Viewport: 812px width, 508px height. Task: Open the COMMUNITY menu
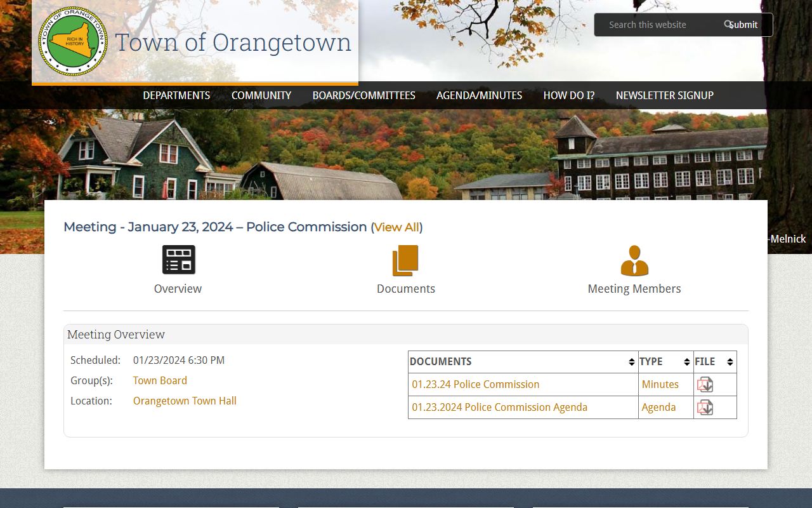point(261,95)
